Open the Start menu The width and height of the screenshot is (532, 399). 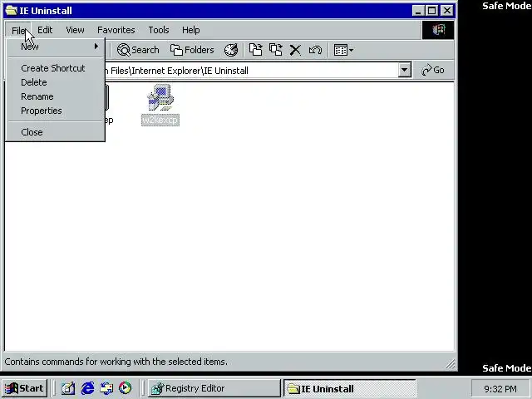[x=24, y=388]
